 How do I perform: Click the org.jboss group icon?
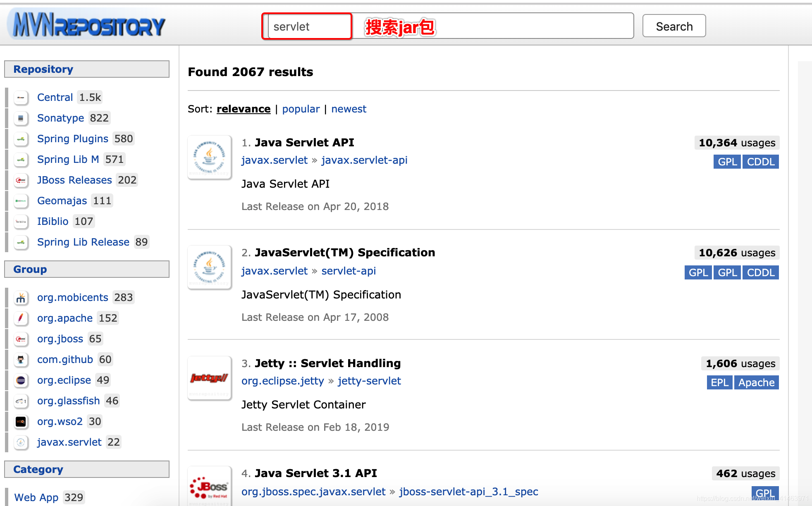[x=21, y=339]
